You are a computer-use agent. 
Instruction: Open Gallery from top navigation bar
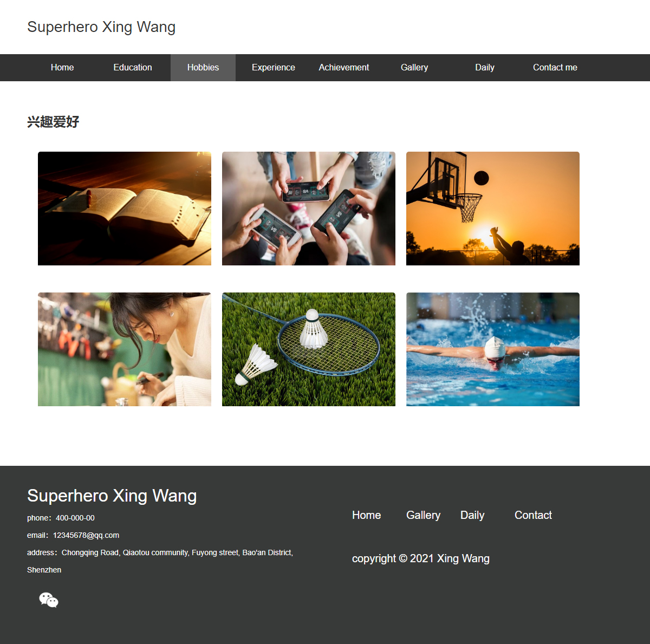[414, 68]
